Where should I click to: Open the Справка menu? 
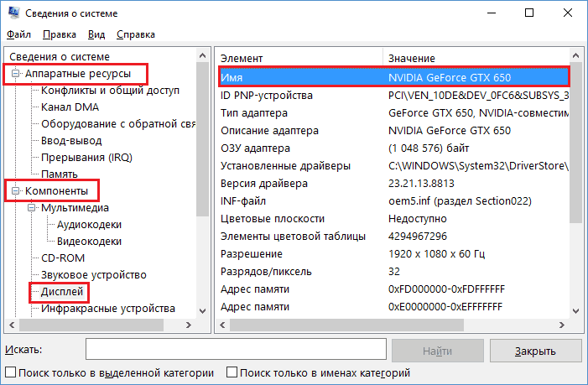(x=136, y=34)
